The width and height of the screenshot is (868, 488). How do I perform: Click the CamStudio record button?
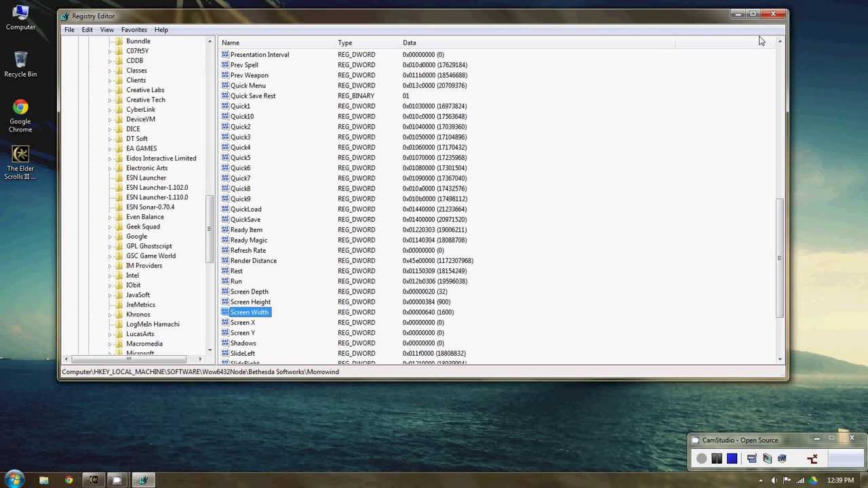701,459
